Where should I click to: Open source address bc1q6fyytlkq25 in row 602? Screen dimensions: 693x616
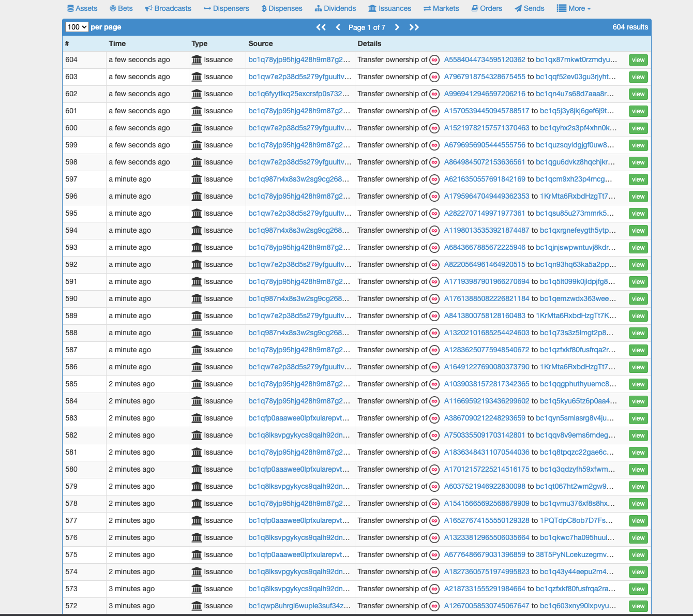point(299,94)
